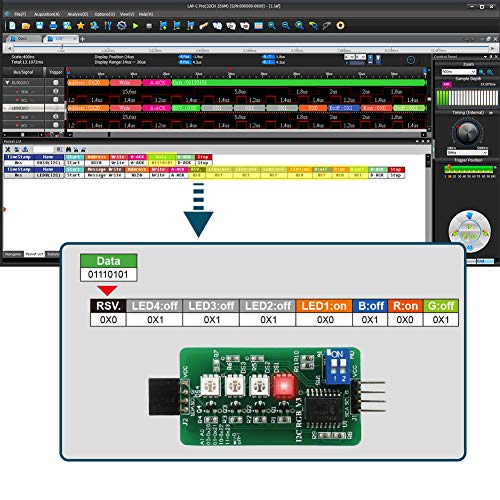Open the Options menu
The image size is (500, 500).
click(105, 14)
